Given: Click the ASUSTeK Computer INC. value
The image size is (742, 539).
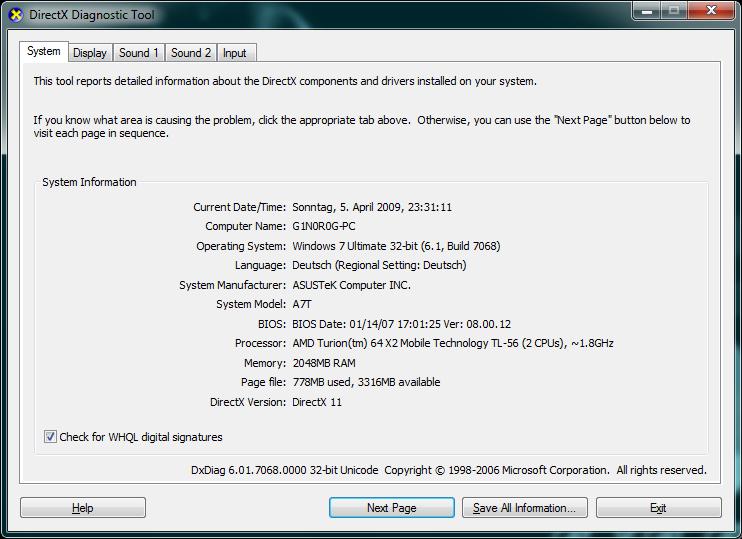Looking at the screenshot, I should [351, 285].
